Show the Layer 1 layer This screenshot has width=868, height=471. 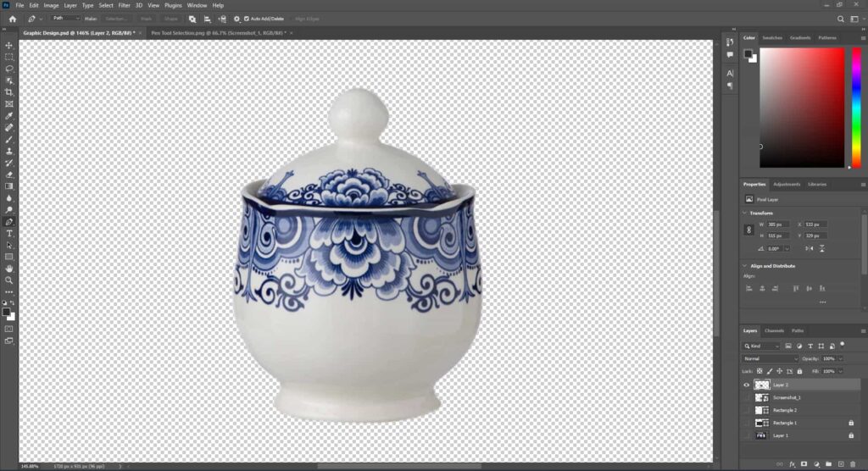pos(746,435)
